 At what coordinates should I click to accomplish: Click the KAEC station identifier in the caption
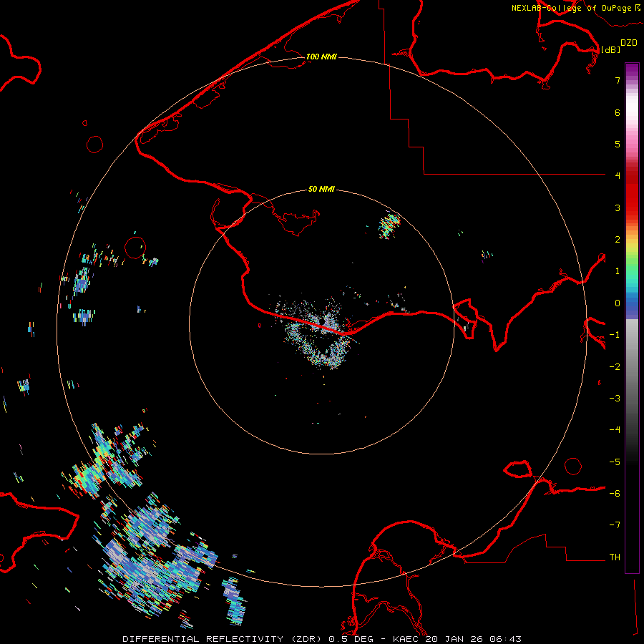click(407, 639)
